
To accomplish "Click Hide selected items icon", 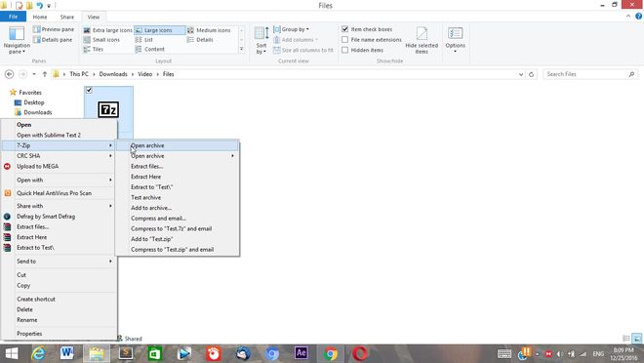I will pyautogui.click(x=422, y=40).
